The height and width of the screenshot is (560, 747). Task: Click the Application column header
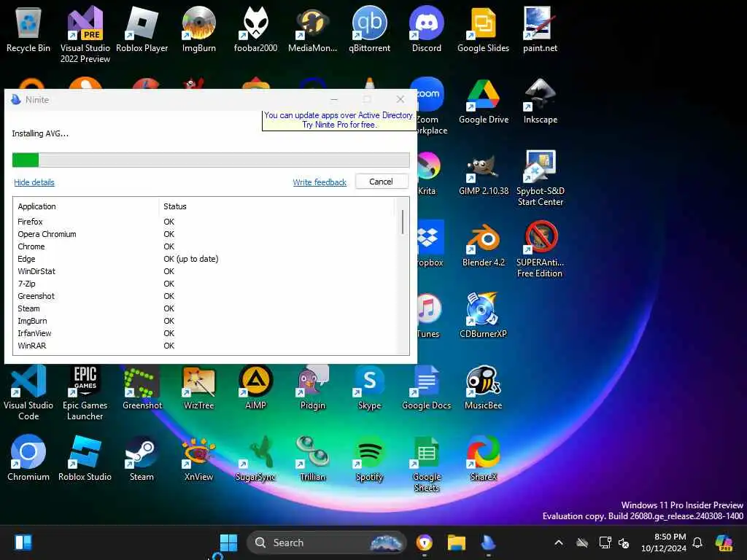coord(86,206)
